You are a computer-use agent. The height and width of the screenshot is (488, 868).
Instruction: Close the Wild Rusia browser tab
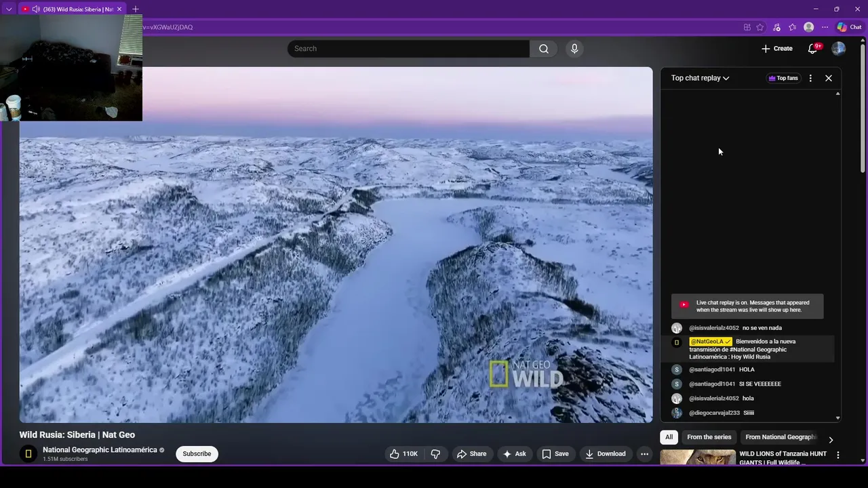tap(119, 9)
